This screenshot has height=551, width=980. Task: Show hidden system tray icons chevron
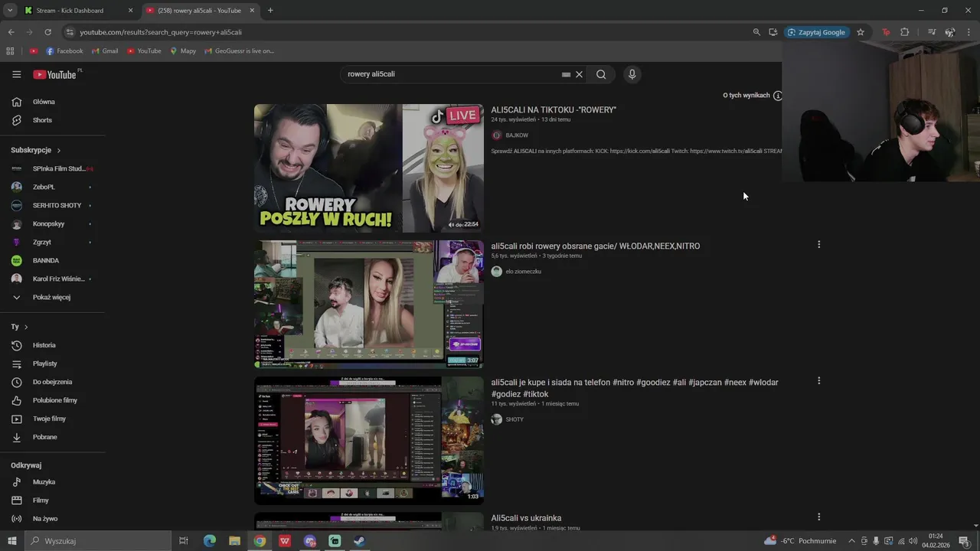(851, 541)
